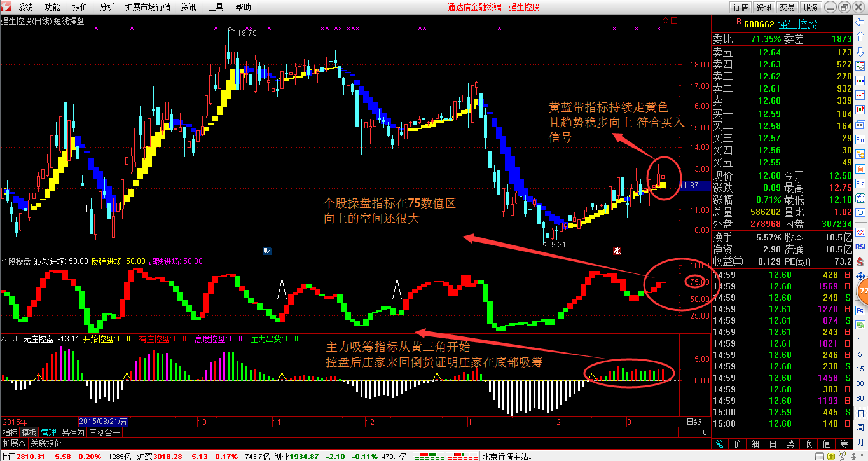The width and height of the screenshot is (868, 461).
Task: Open the 帮助 menu
Action: pos(243,7)
